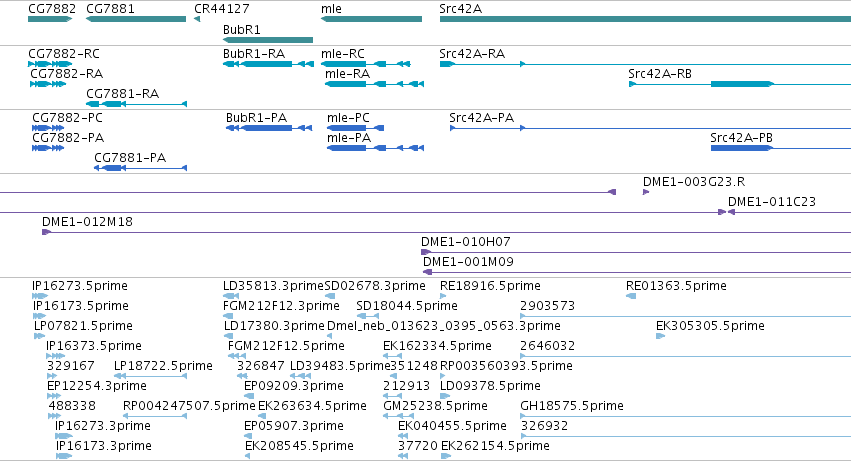This screenshot has width=851, height=461.
Task: Click the Dmel_neb_013623_0395_0563.3prime label
Action: 443,326
